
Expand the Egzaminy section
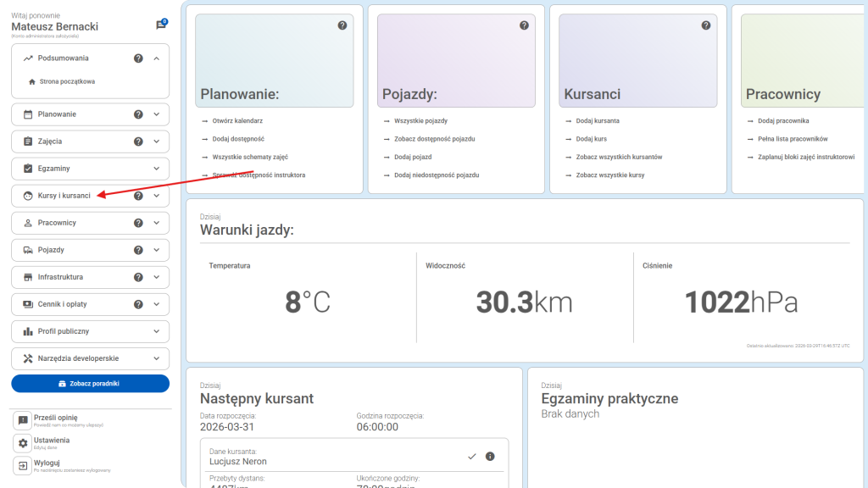point(157,169)
